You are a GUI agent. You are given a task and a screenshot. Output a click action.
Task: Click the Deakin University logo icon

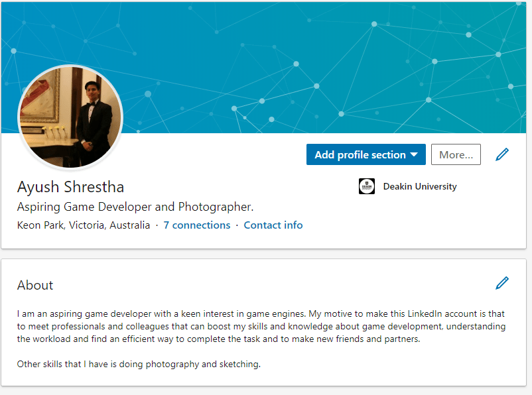click(x=367, y=187)
